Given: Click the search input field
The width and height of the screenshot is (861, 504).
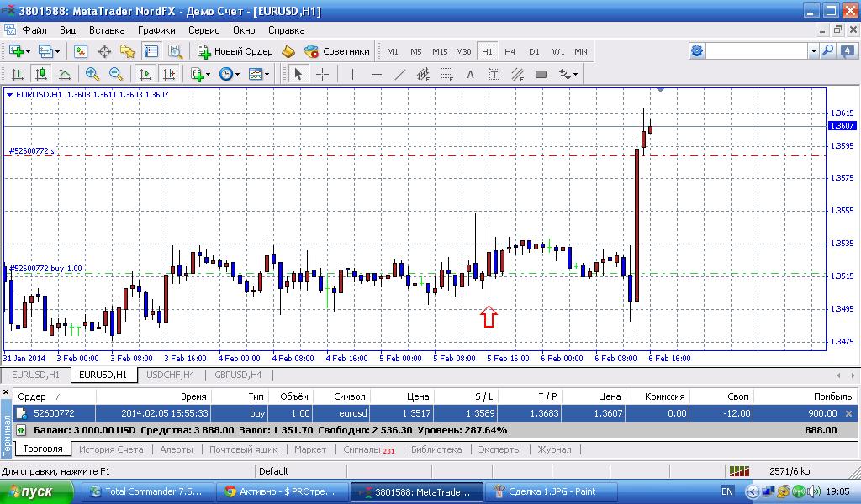Looking at the screenshot, I should [757, 51].
